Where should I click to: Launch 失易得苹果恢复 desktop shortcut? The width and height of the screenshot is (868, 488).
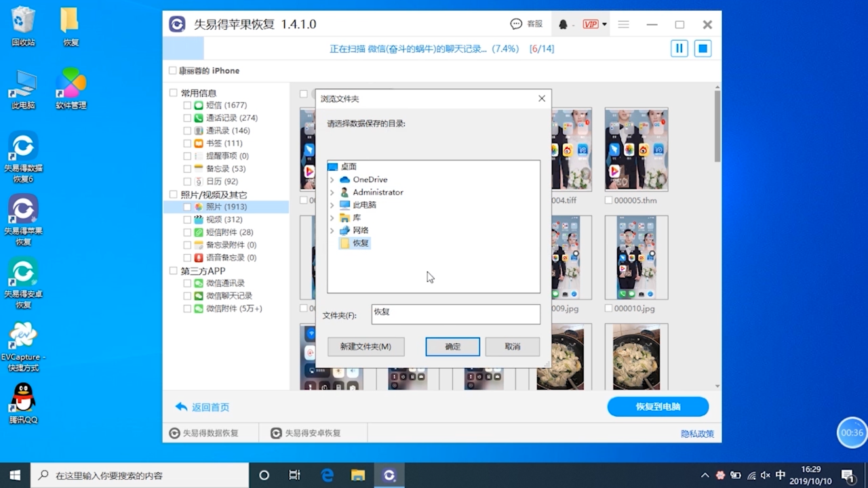(x=23, y=221)
